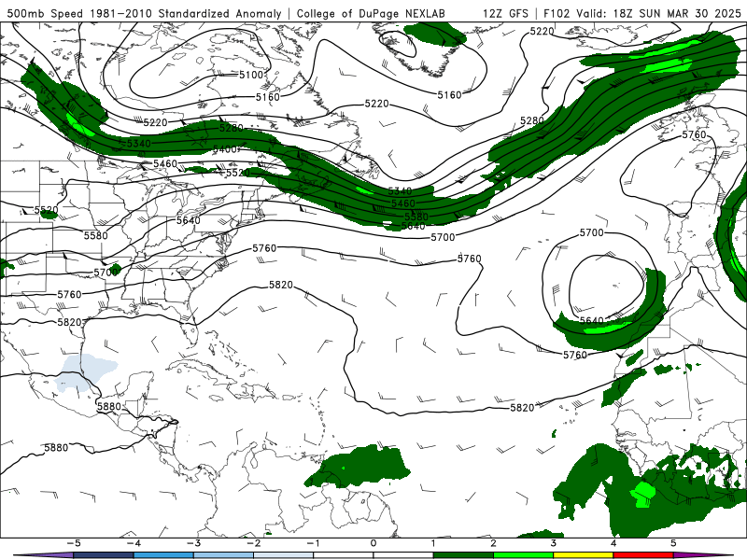Click the colorbar tick label '0'

coord(373,543)
